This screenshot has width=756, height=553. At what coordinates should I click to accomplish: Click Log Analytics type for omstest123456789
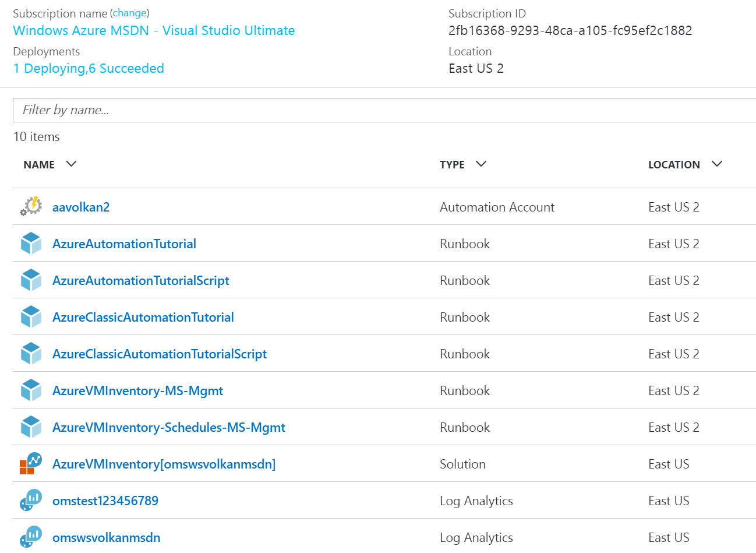point(476,501)
